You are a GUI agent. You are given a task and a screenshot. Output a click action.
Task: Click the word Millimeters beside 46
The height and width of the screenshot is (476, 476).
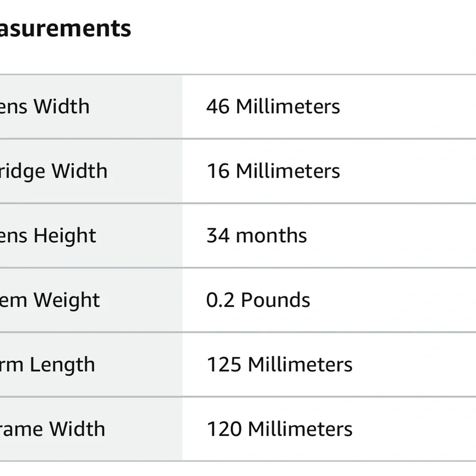point(288,106)
